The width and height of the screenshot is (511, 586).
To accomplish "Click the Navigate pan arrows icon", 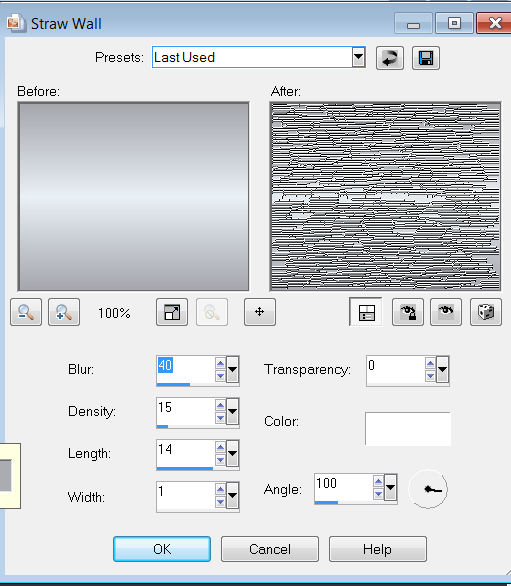I will 260,312.
